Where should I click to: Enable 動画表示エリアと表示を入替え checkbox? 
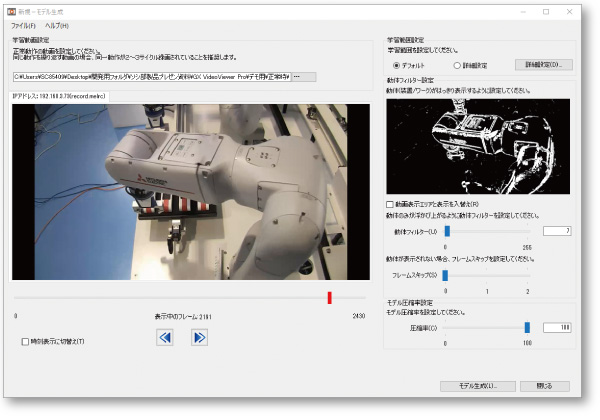pos(391,204)
